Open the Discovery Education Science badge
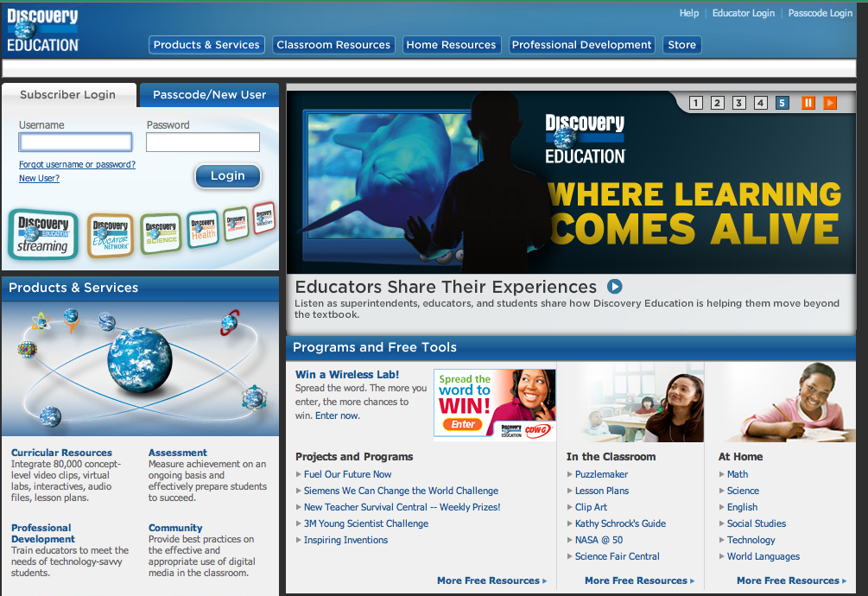Image resolution: width=868 pixels, height=596 pixels. (161, 234)
